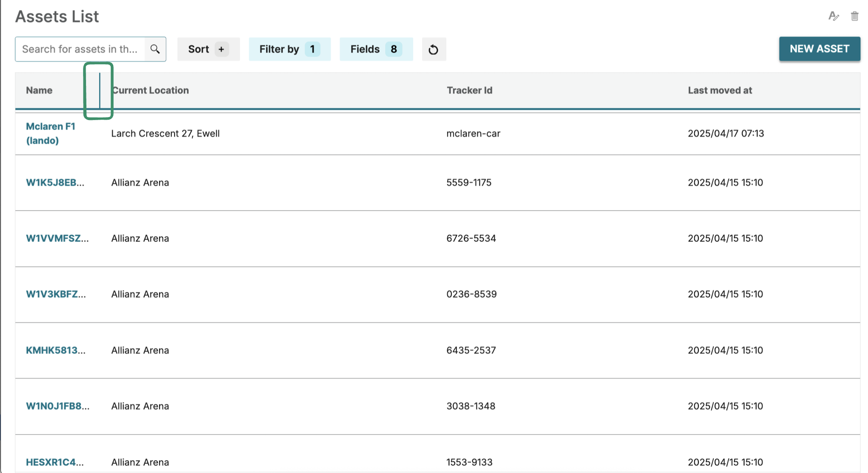Click the plus icon beside Sort

tap(222, 49)
